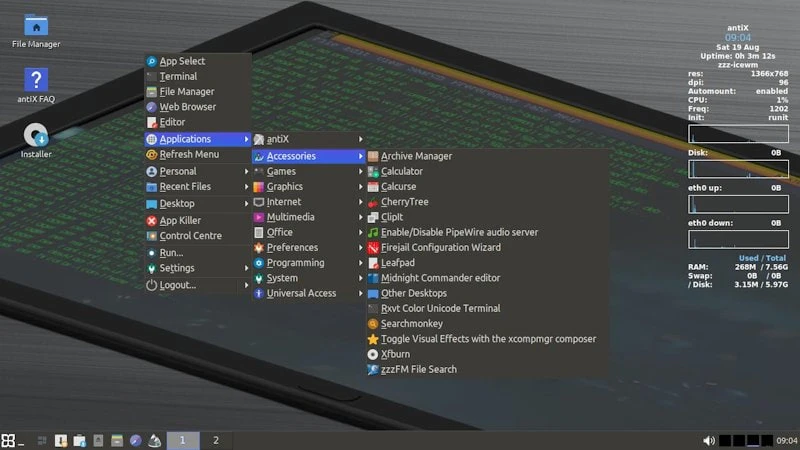Viewport: 800px width, 450px height.
Task: Click the show desktop underscore button
Action: pyautogui.click(x=21, y=442)
